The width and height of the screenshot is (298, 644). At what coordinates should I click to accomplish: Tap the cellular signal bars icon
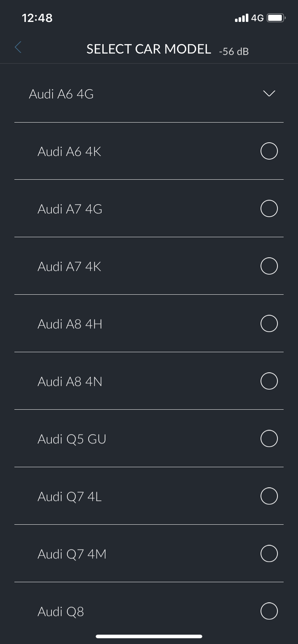[241, 18]
